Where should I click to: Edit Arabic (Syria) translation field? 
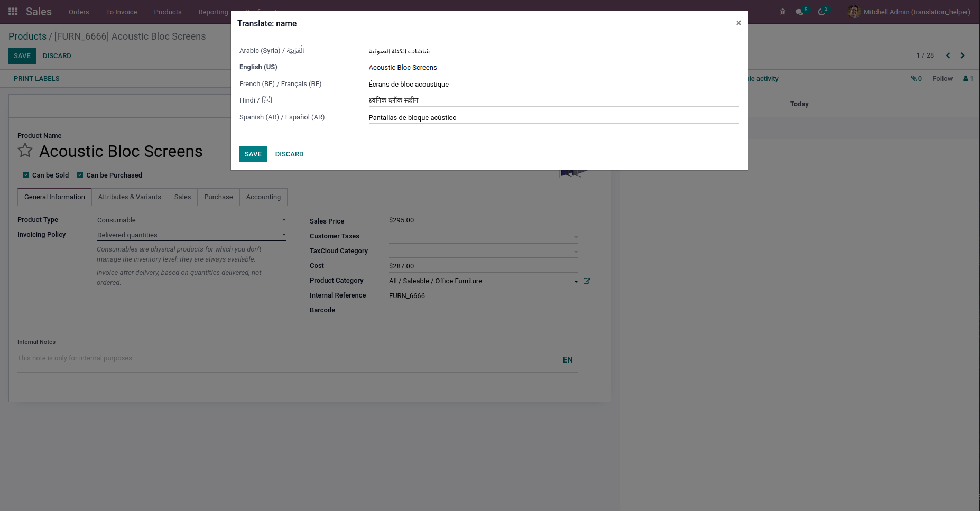click(554, 51)
